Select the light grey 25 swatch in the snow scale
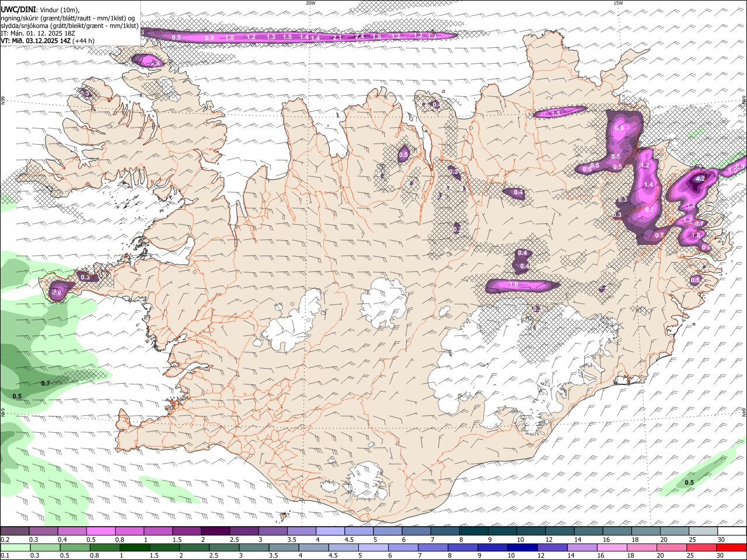 [702, 531]
